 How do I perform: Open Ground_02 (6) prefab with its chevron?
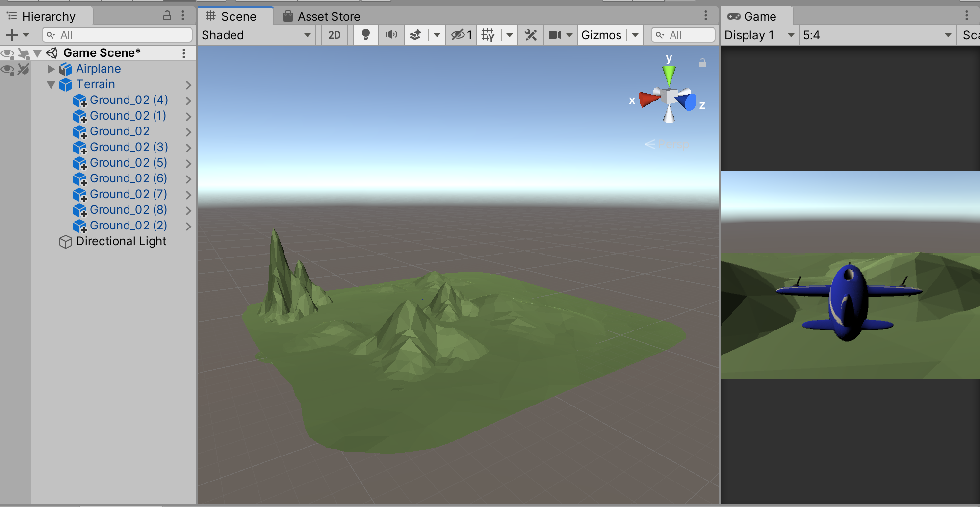coord(188,179)
